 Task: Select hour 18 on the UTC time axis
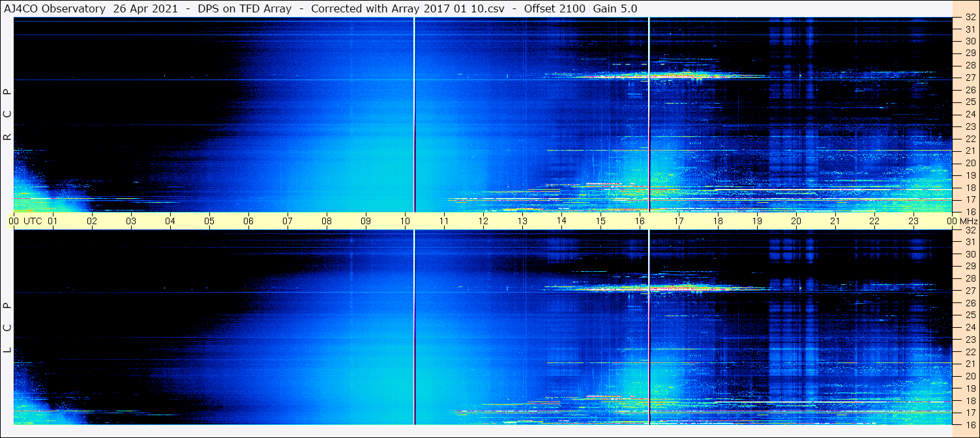(x=718, y=221)
